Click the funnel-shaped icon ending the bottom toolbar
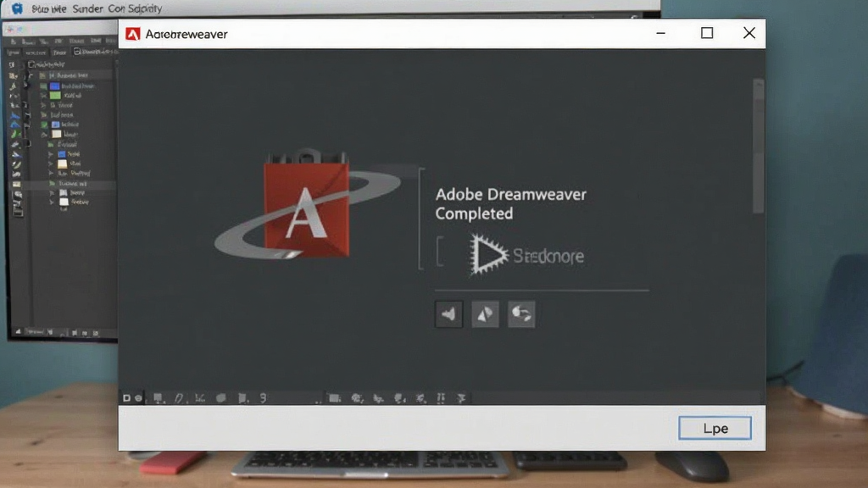 click(x=461, y=398)
